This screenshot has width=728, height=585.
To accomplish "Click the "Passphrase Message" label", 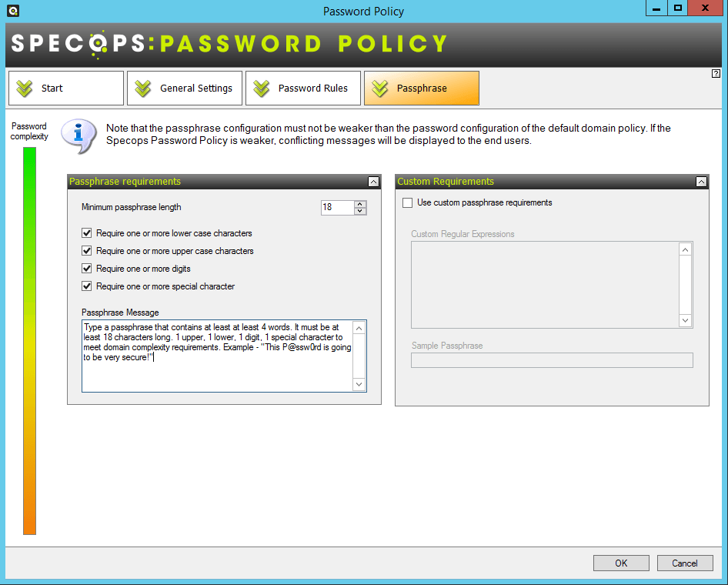I will (x=120, y=313).
